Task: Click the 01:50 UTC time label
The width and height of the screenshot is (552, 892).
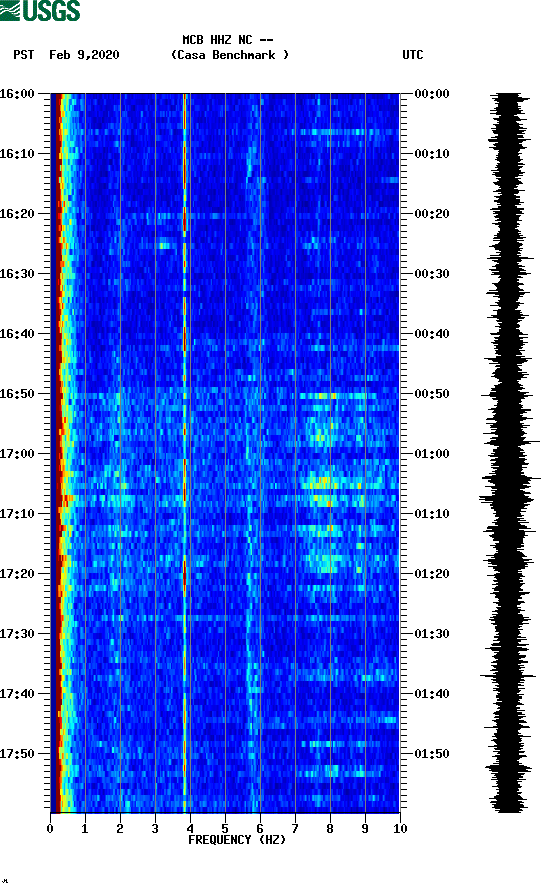Action: (x=432, y=754)
